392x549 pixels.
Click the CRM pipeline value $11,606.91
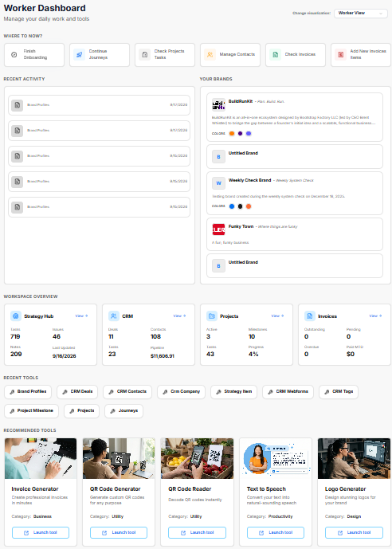163,356
